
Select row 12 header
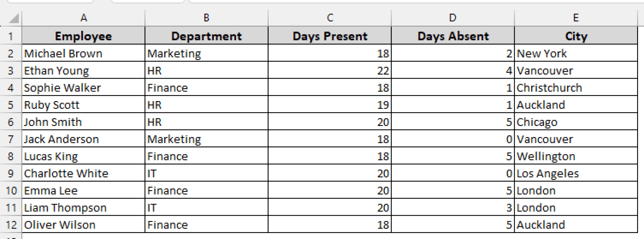point(11,225)
